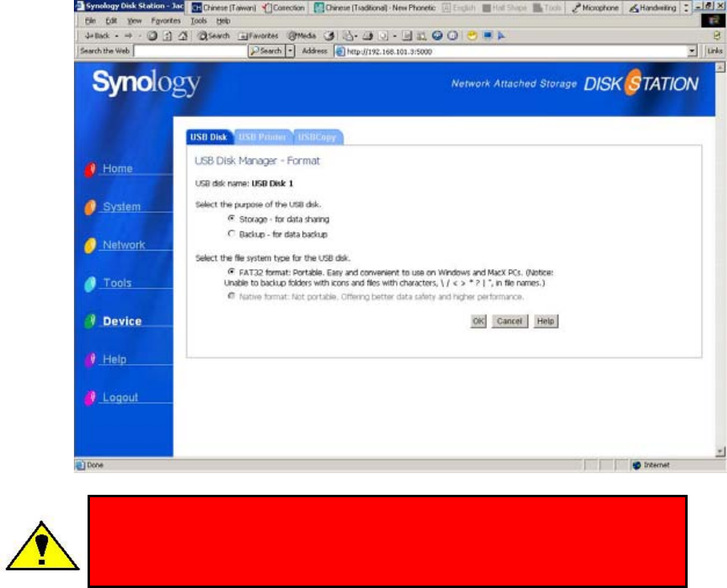The width and height of the screenshot is (727, 588).
Task: Click the page scrollbar up arrow
Action: [720, 67]
